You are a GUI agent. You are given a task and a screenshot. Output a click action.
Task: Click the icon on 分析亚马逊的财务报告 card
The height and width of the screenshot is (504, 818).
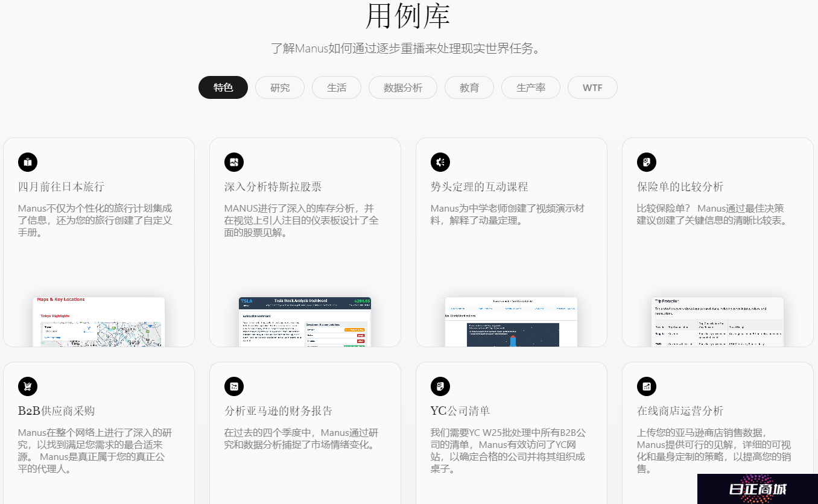point(234,386)
